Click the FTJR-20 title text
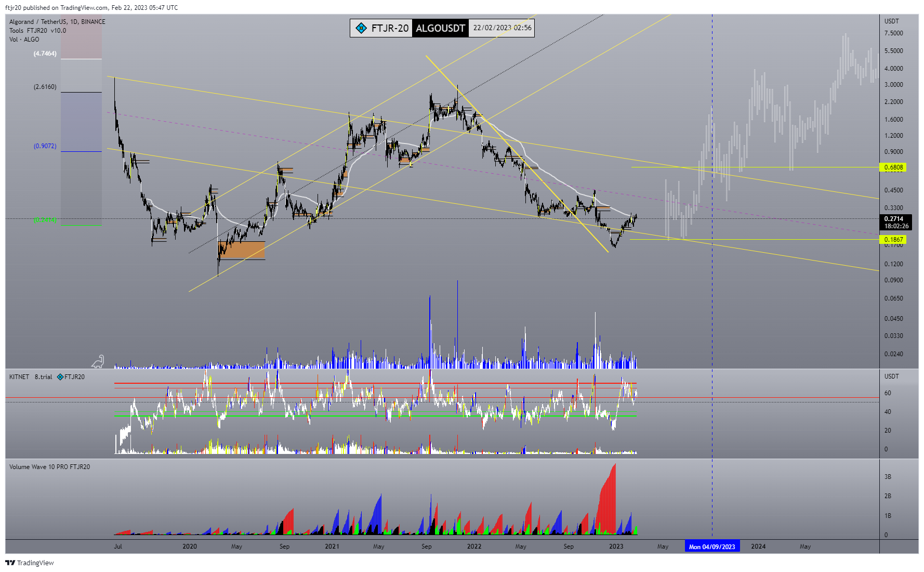 (390, 28)
